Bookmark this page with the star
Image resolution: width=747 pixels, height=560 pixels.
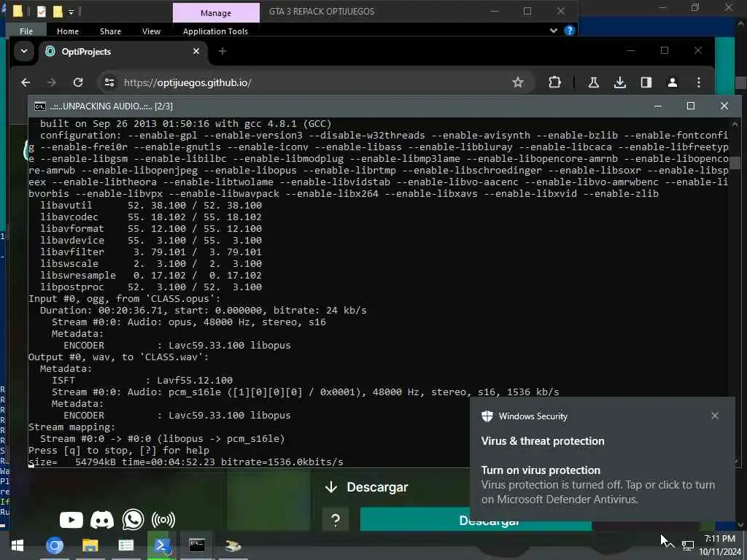[518, 82]
